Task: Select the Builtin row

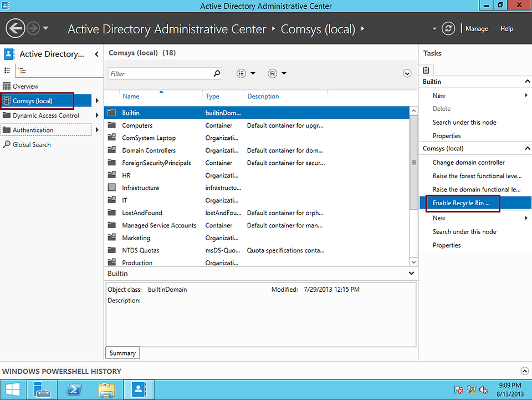Action: (257, 113)
